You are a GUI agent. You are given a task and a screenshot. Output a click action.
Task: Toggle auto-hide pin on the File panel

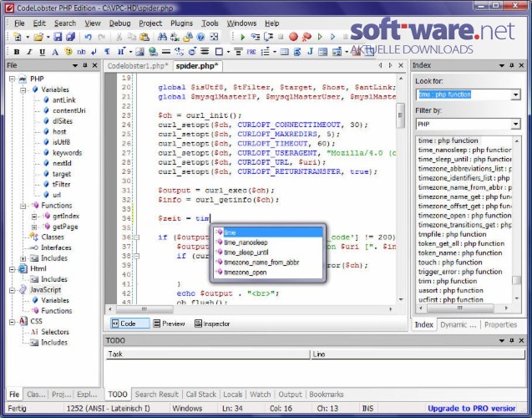(85, 65)
